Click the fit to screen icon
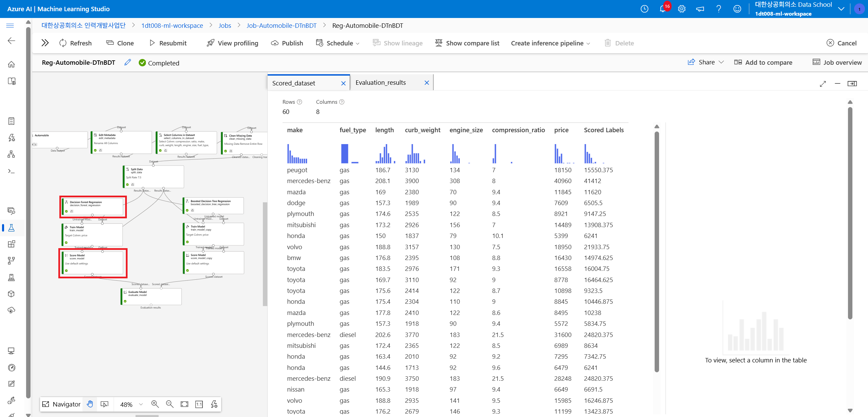Screen dimensions: 868x417 (184, 404)
